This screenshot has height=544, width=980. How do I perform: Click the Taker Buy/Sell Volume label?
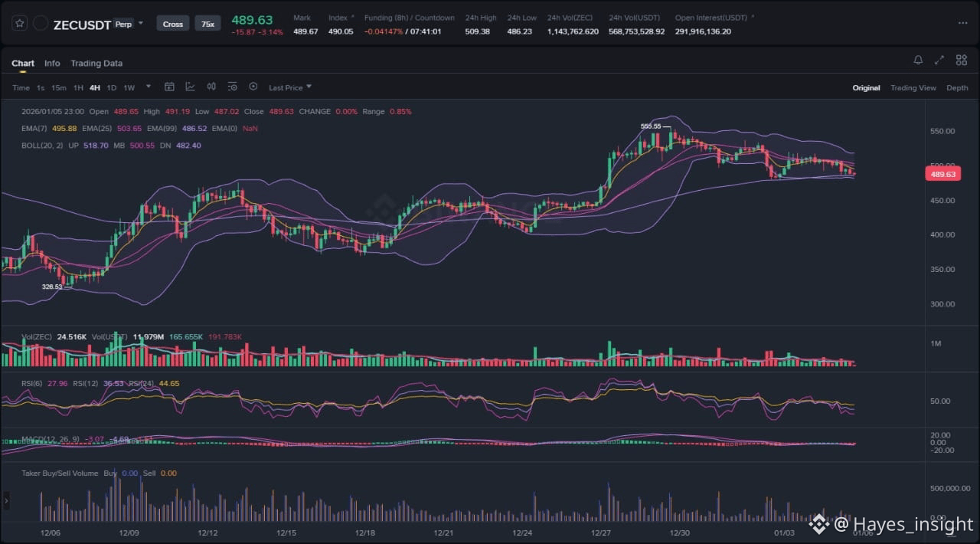pyautogui.click(x=60, y=473)
